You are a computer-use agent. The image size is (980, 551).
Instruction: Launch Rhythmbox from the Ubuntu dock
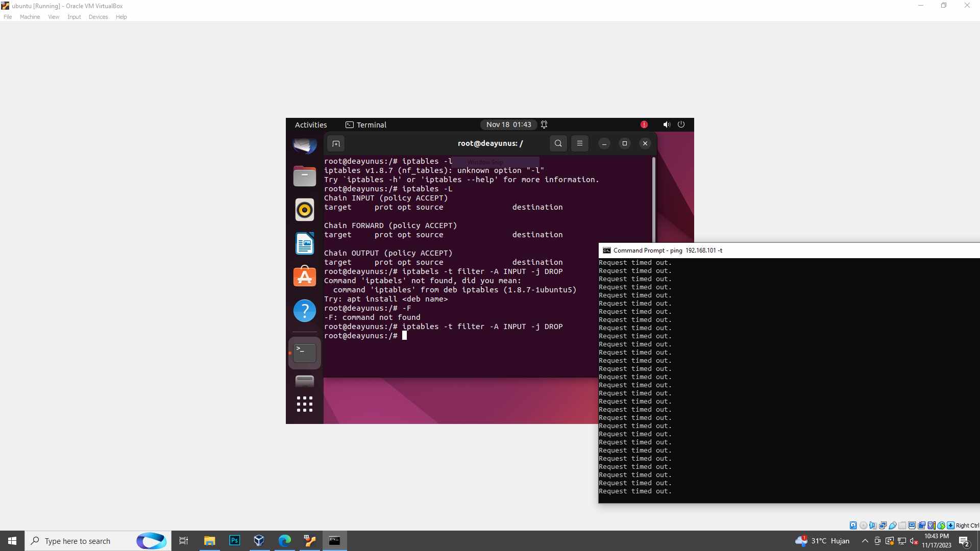click(x=305, y=210)
